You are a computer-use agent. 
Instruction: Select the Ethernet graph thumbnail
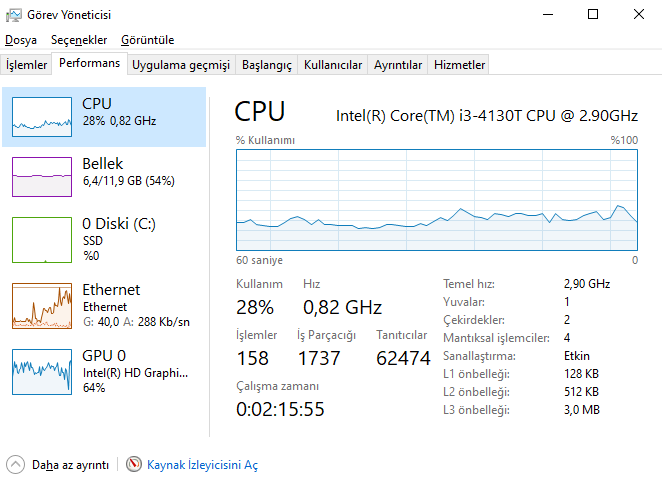click(x=41, y=306)
